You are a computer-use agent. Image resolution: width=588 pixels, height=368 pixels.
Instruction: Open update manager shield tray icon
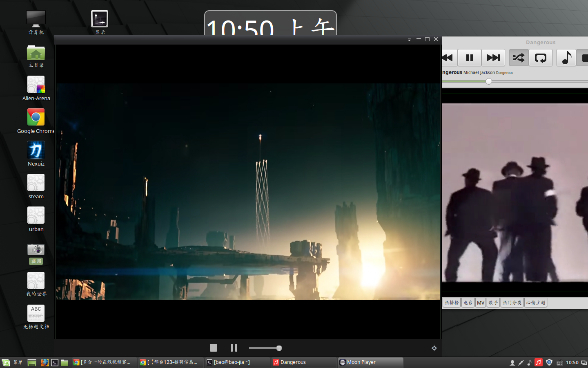coord(549,362)
